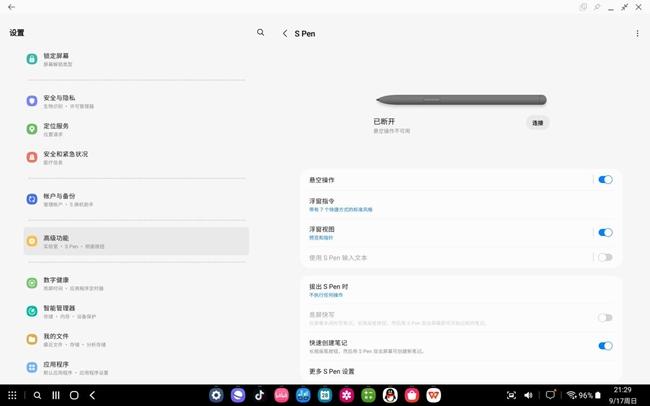Open 浮窗指令 settings entry

461,205
